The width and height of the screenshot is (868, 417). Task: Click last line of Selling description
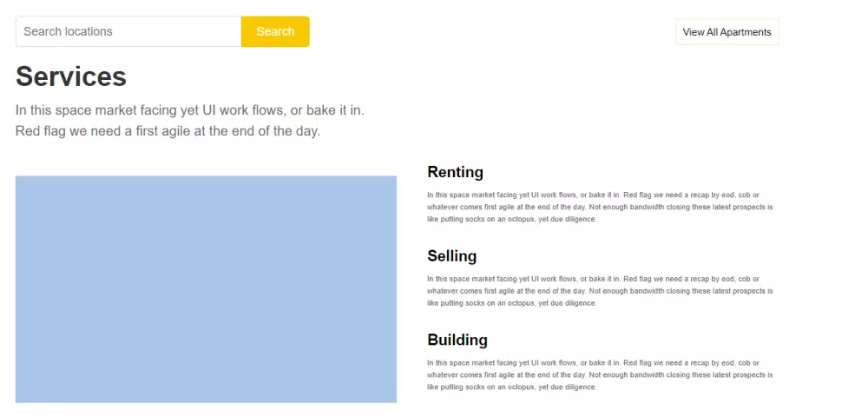click(x=511, y=303)
